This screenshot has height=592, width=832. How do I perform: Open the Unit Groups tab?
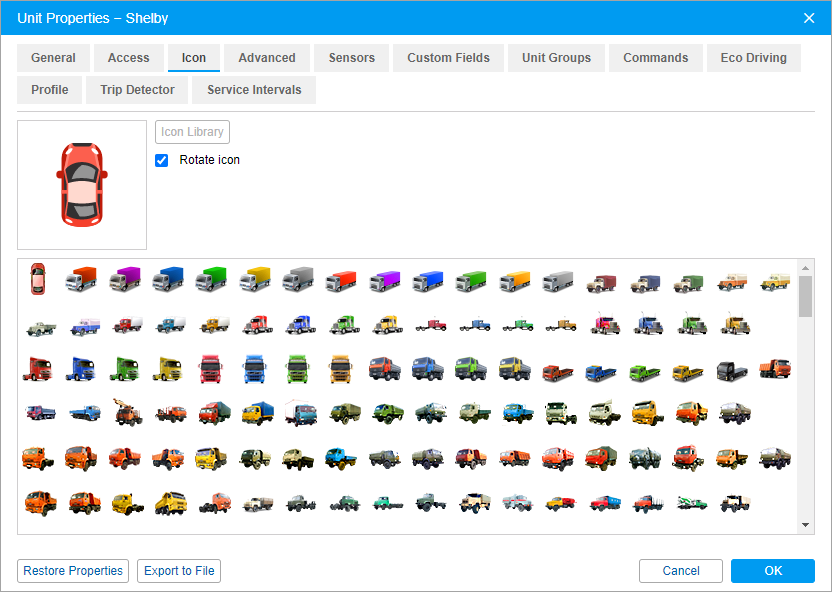point(556,58)
